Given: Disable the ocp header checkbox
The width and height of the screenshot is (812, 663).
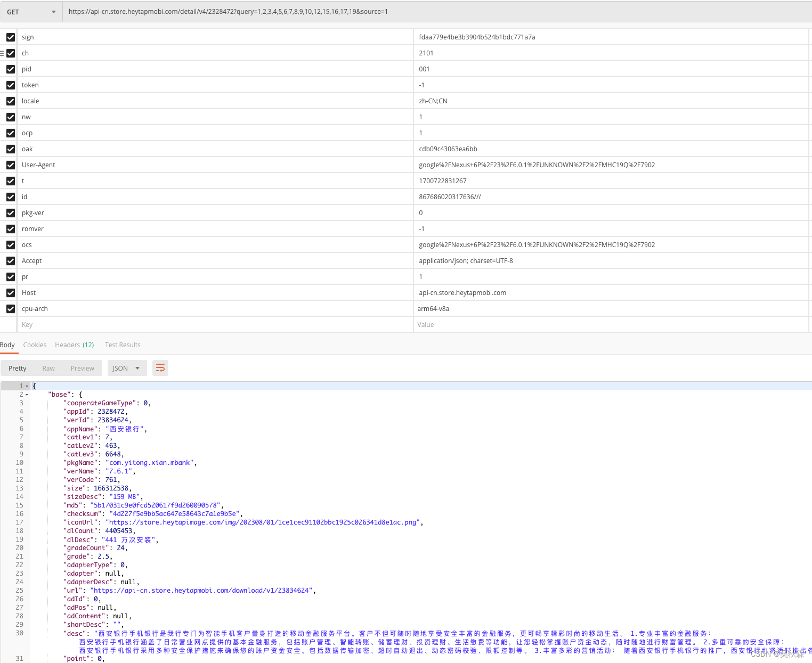Looking at the screenshot, I should pyautogui.click(x=11, y=133).
